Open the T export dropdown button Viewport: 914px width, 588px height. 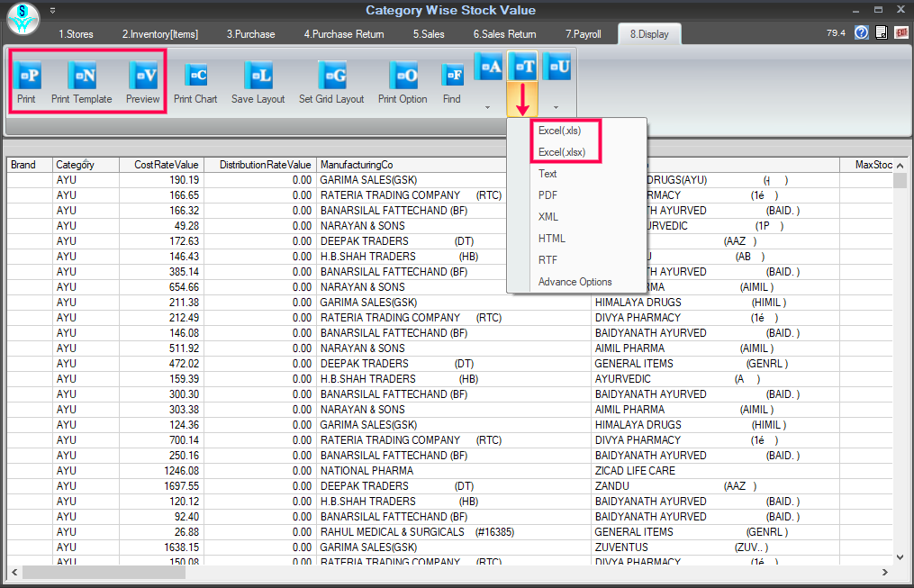[523, 66]
